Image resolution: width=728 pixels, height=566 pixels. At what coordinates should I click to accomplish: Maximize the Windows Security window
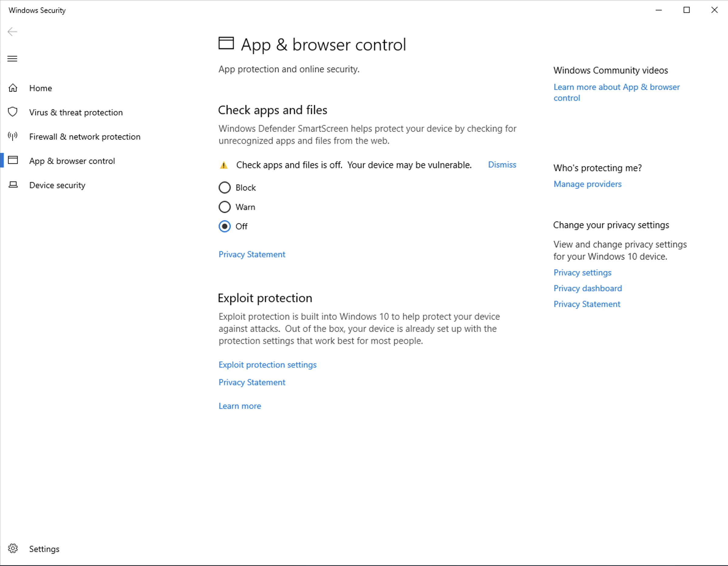tap(687, 10)
